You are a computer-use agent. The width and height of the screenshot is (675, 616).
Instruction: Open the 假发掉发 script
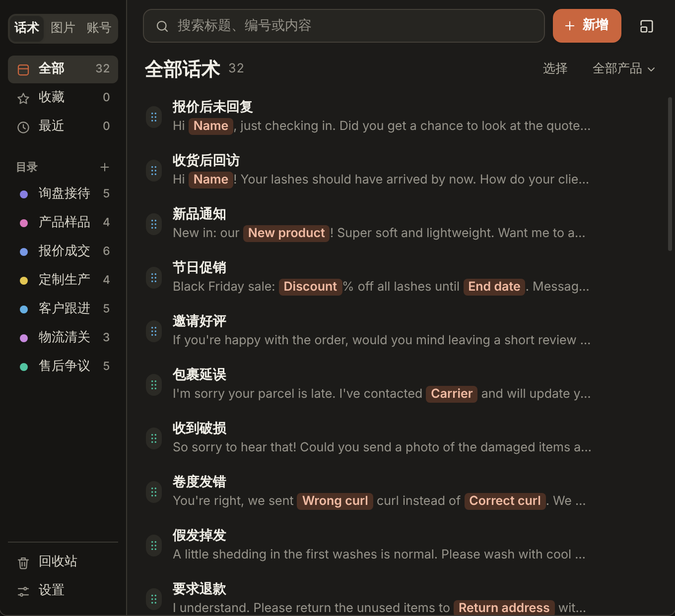[x=401, y=545]
